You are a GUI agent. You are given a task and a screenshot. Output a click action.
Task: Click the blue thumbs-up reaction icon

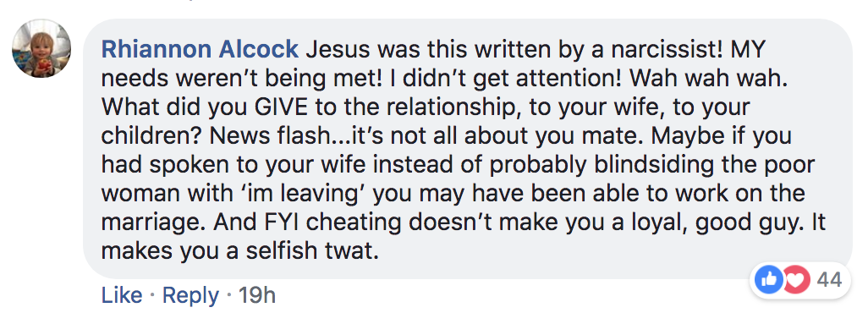770,280
